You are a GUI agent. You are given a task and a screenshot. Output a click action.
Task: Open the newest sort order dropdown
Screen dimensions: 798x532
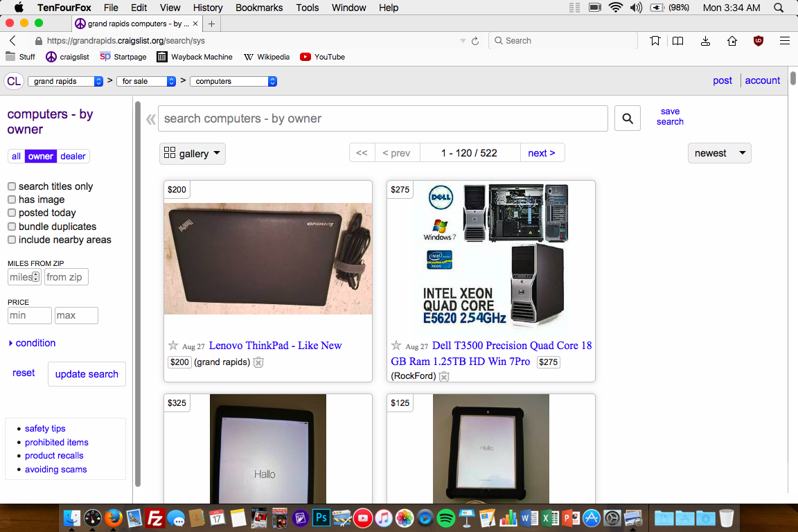(x=720, y=153)
